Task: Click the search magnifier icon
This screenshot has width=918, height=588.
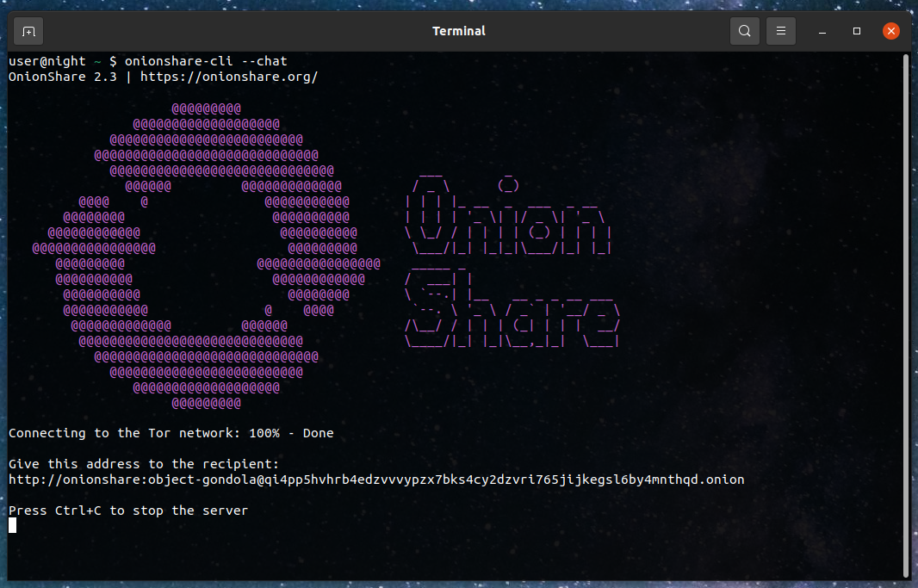Action: tap(744, 31)
